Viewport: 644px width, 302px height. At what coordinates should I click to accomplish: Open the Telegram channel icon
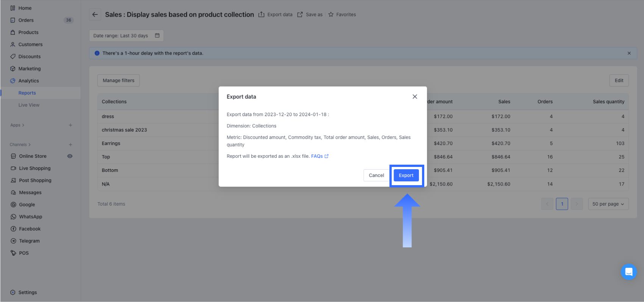point(14,241)
